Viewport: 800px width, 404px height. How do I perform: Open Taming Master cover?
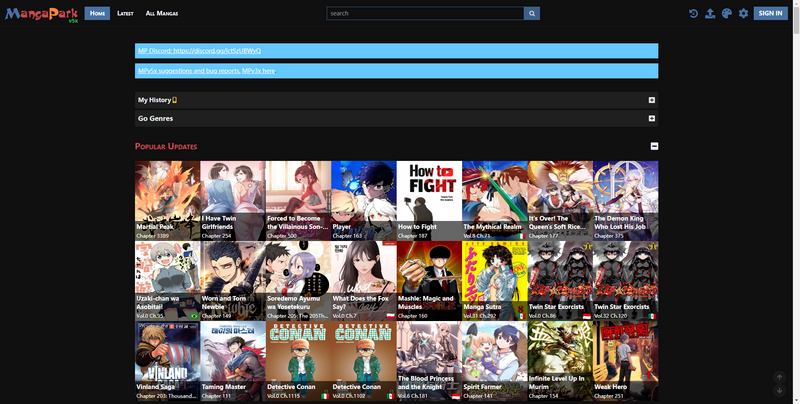coord(233,361)
